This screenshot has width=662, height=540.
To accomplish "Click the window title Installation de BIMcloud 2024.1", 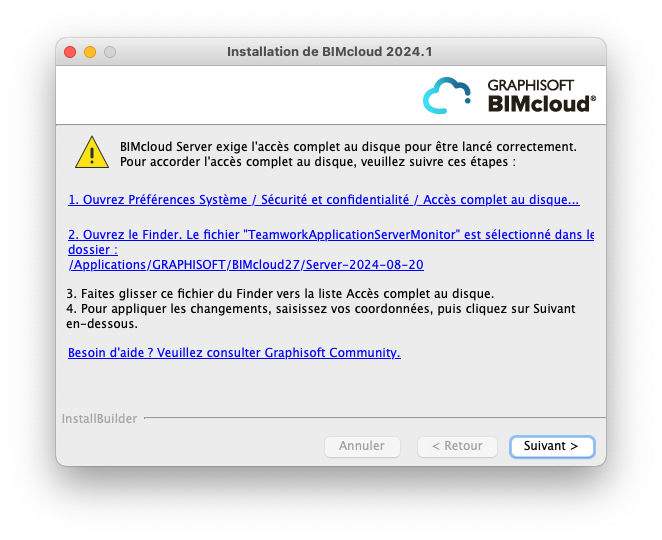I will tap(330, 52).
